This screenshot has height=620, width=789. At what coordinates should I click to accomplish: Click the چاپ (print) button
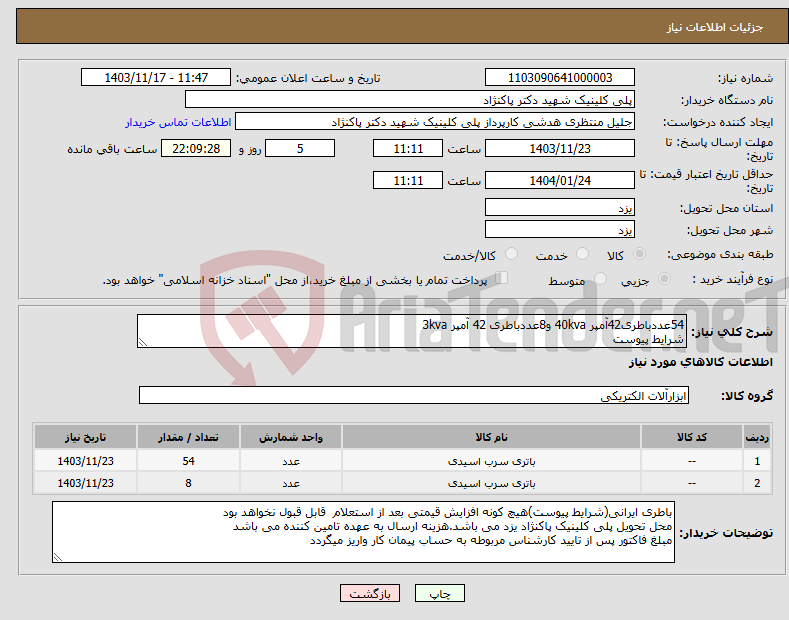tap(439, 593)
